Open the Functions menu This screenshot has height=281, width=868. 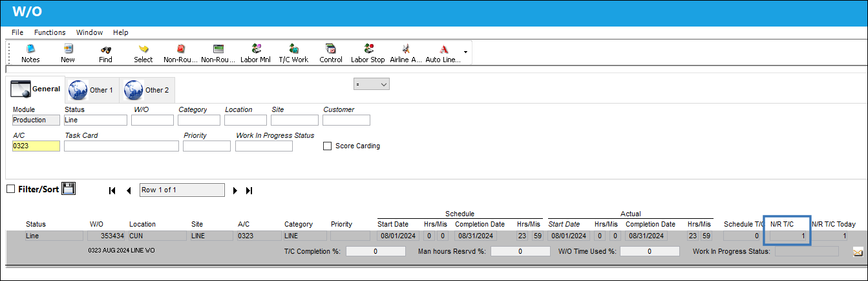tap(50, 32)
